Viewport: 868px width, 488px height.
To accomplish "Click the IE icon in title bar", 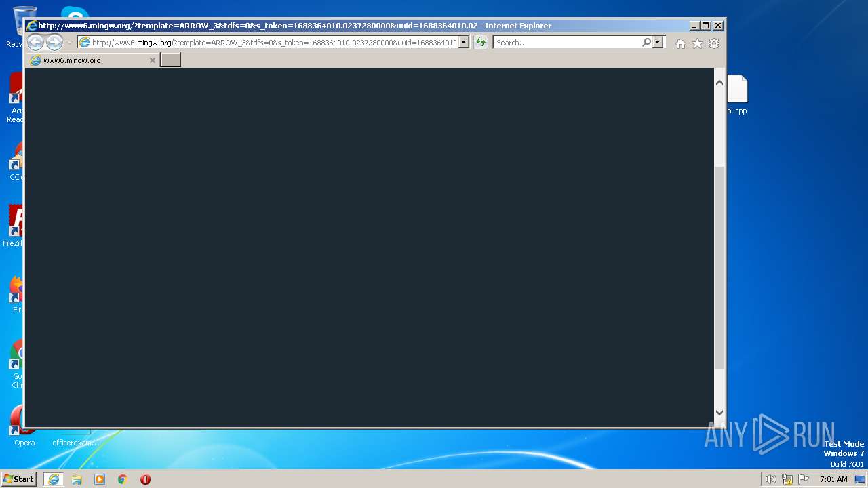I will point(32,26).
